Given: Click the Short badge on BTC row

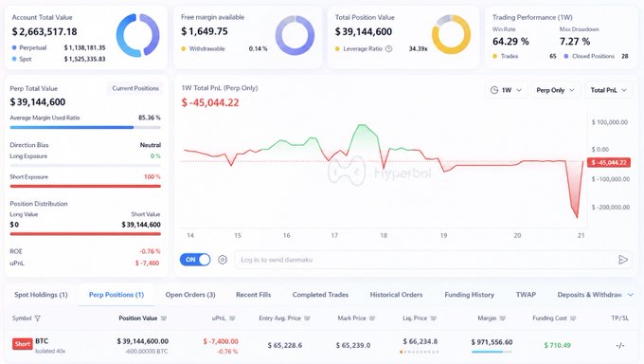Looking at the screenshot, I should click(x=23, y=344).
